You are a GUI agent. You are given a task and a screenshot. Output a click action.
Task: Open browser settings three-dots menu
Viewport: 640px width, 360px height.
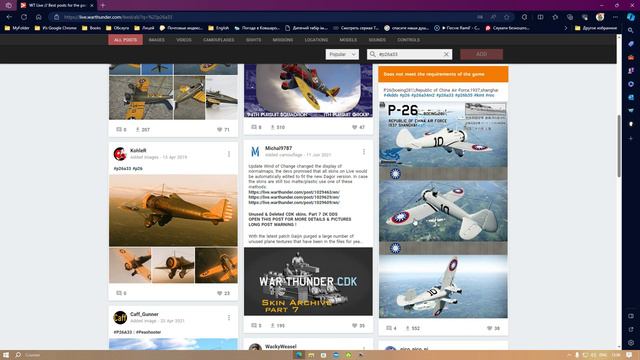point(615,17)
